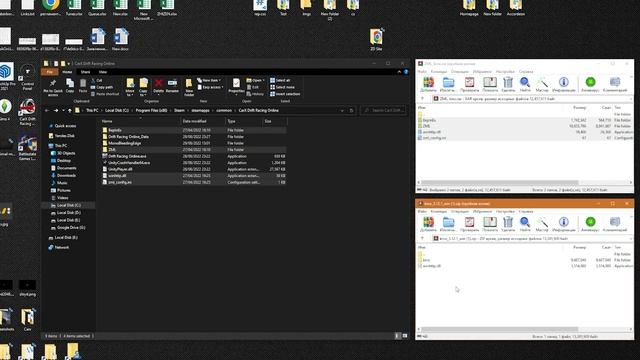Switch to View tab in Explorer
Screen dimensions: 640x360
click(x=102, y=72)
